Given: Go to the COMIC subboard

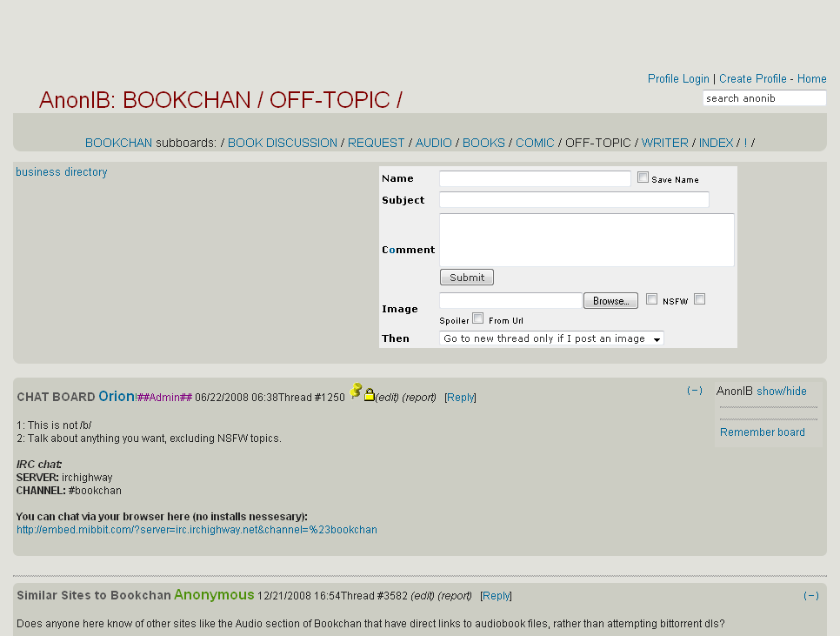Looking at the screenshot, I should (535, 143).
